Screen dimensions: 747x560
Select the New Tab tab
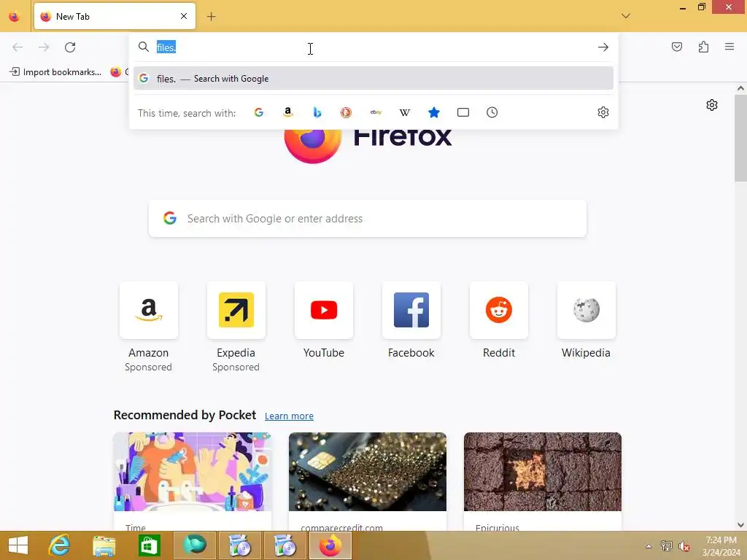(x=115, y=16)
